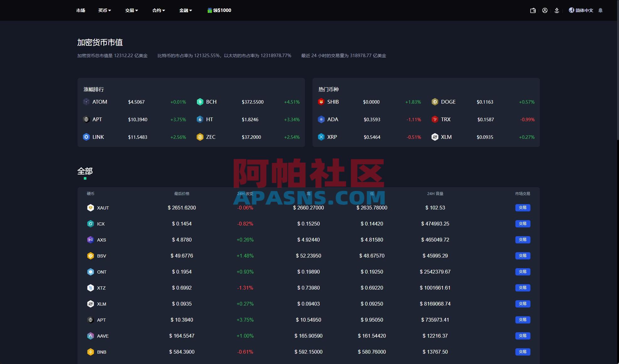Click the 24H 音量 column header
619x364 pixels.
(435, 193)
